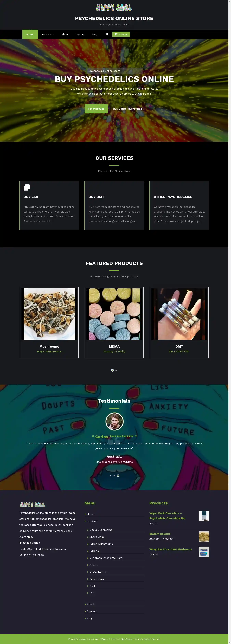Click the green Psychedelics hero button

coord(96,109)
